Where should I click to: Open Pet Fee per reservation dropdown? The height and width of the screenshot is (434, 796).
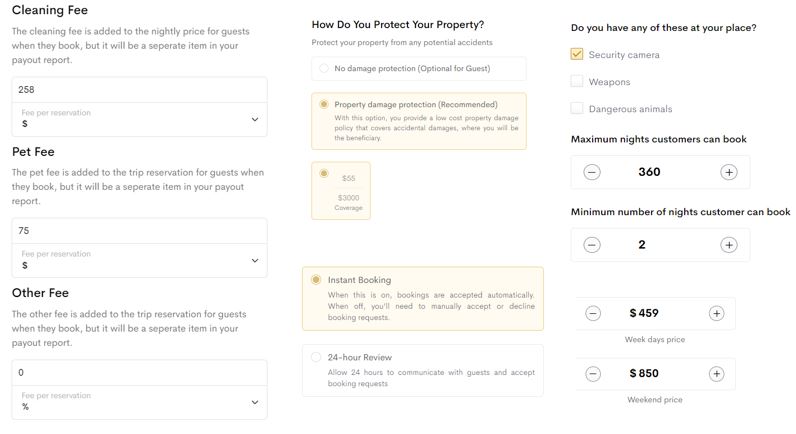pyautogui.click(x=139, y=260)
